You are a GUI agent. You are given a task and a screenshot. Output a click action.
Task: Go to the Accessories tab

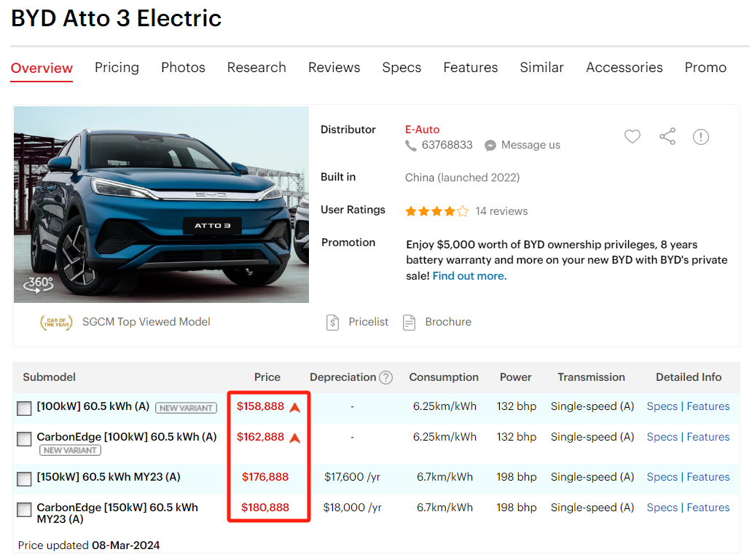click(624, 67)
